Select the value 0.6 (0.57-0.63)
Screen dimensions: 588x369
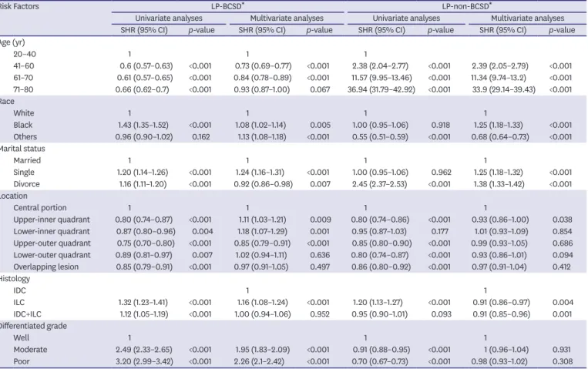coord(146,66)
